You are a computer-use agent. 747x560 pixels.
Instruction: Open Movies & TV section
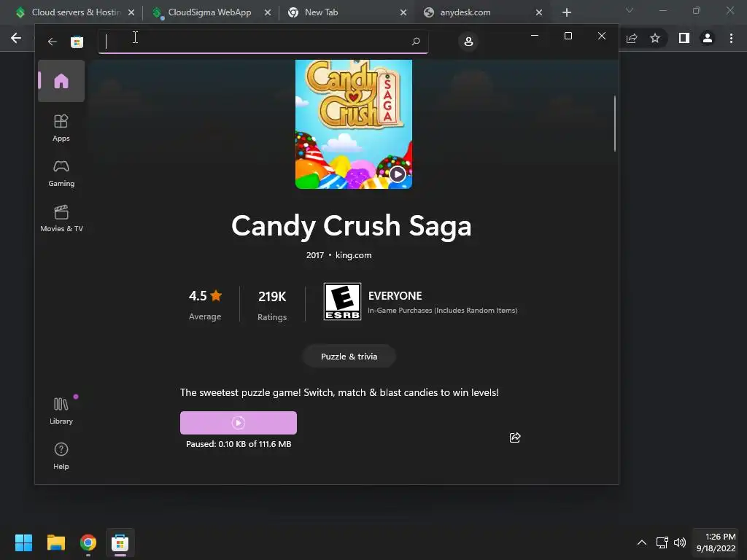[x=61, y=218]
